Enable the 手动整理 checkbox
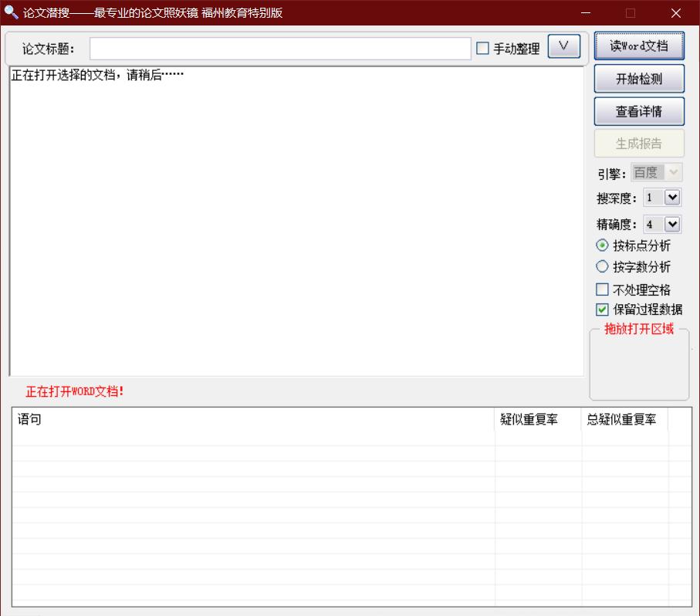700x616 pixels. 482,48
